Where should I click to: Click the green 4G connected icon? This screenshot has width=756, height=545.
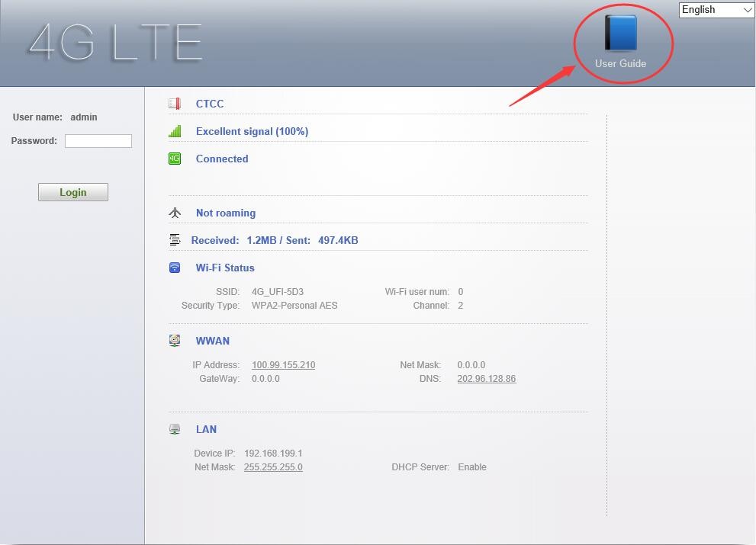[x=175, y=159]
